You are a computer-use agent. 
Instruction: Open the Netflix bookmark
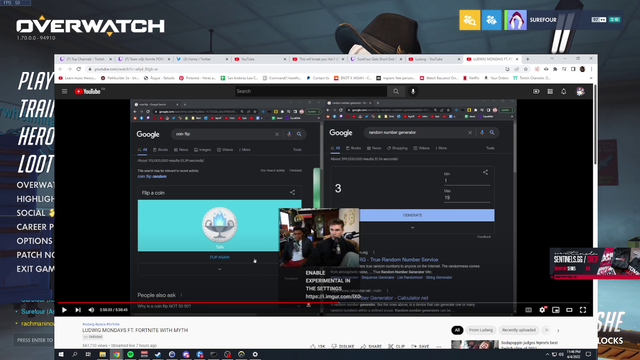tap(471, 78)
